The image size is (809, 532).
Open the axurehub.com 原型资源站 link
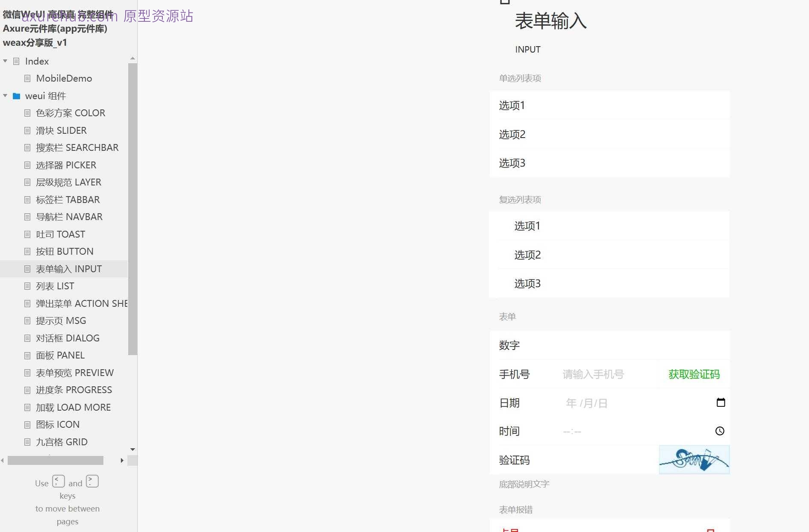107,16
